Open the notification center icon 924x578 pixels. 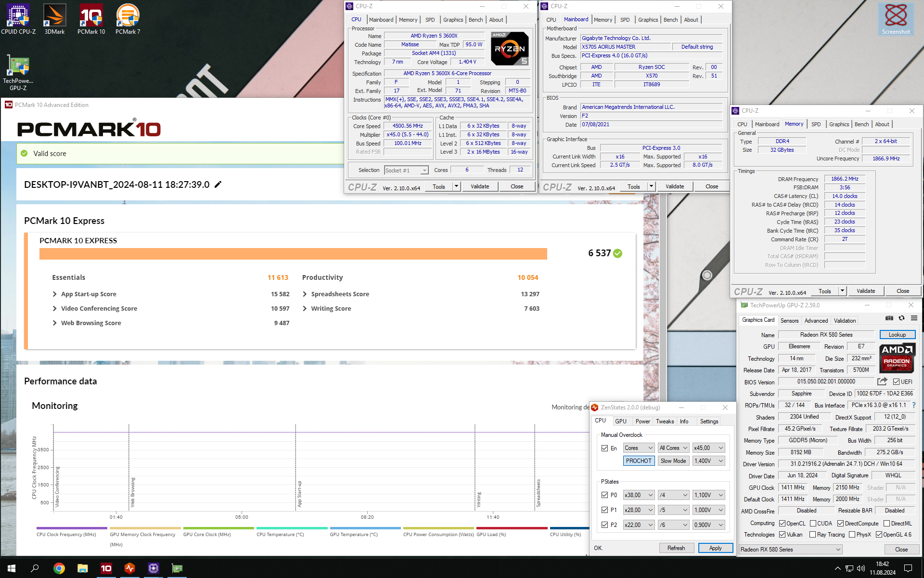[908, 568]
